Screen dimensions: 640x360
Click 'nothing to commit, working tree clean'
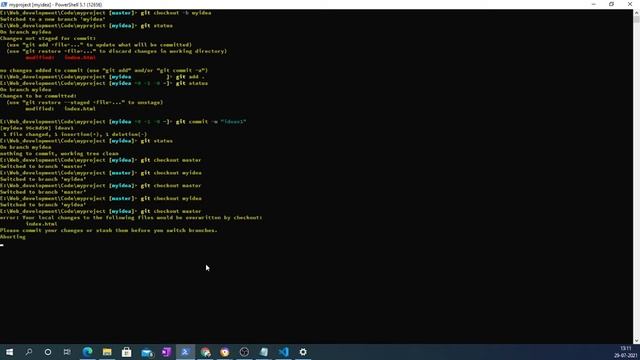pos(59,153)
